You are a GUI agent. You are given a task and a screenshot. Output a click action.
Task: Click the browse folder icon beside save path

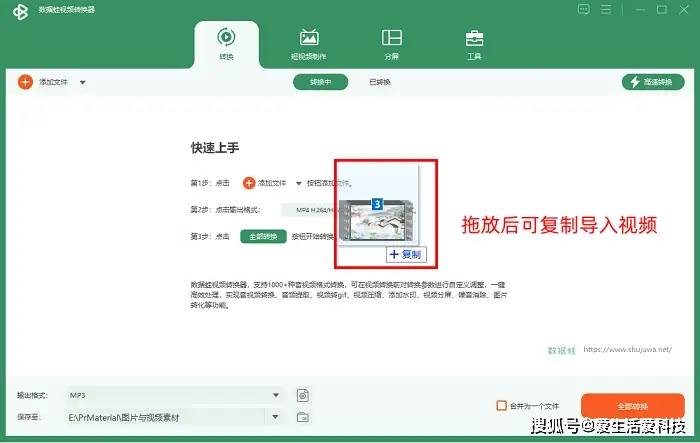(303, 417)
